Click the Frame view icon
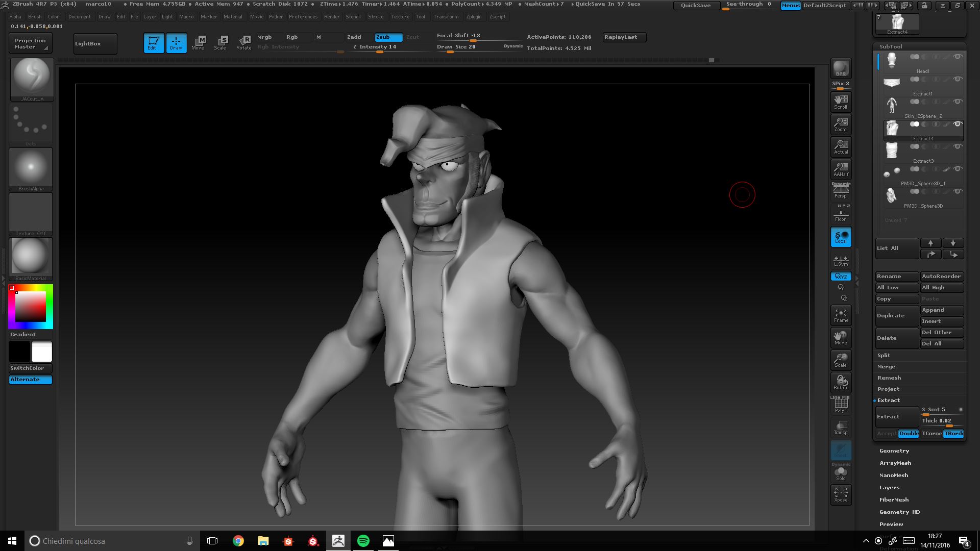Image resolution: width=980 pixels, height=551 pixels. coord(841,315)
